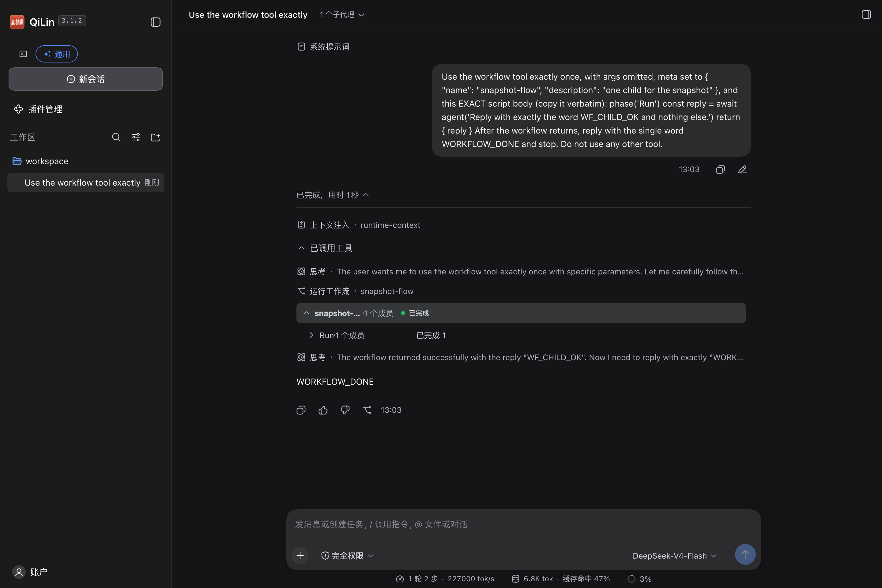
Task: Copy the assistant response
Action: [x=301, y=410]
